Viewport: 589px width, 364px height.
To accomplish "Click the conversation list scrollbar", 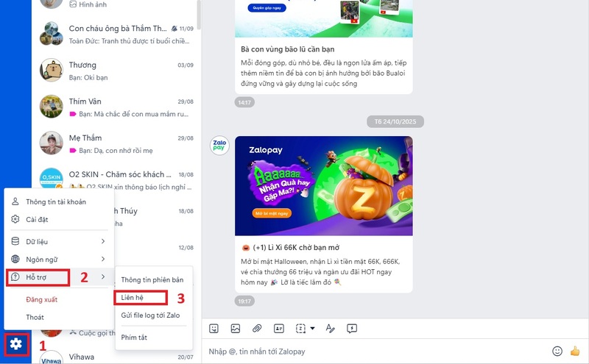I will tap(199, 15).
